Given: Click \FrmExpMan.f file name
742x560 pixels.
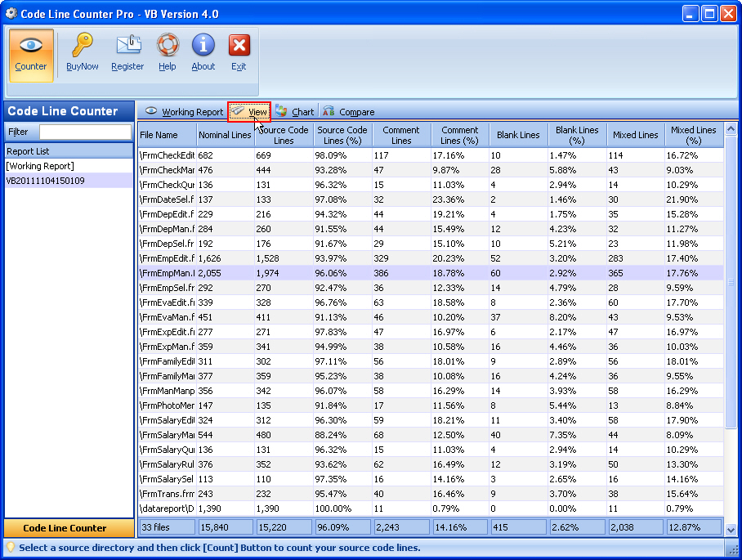Looking at the screenshot, I should [167, 347].
